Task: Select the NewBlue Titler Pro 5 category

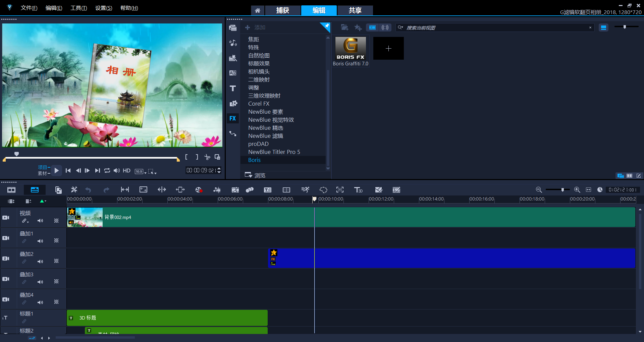Action: point(274,152)
